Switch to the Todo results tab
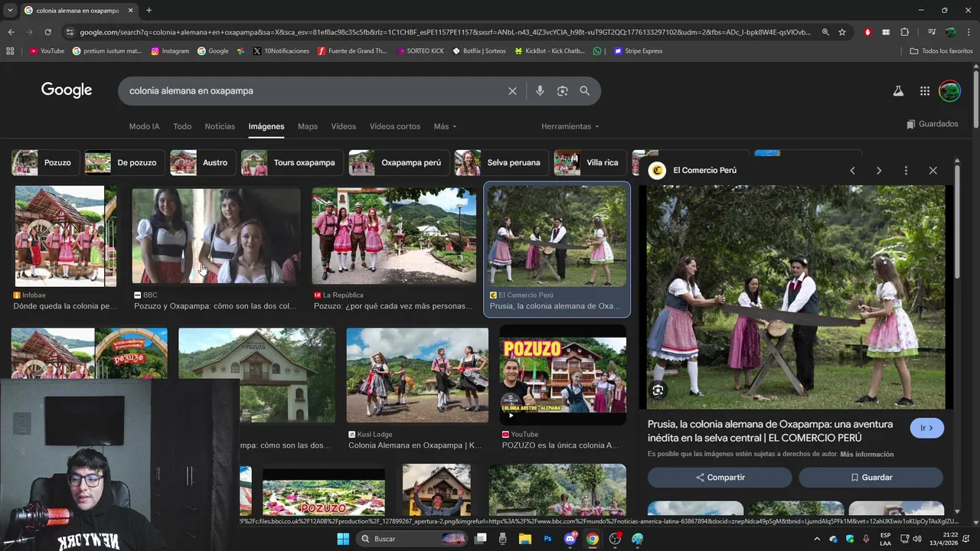 pyautogui.click(x=182, y=126)
